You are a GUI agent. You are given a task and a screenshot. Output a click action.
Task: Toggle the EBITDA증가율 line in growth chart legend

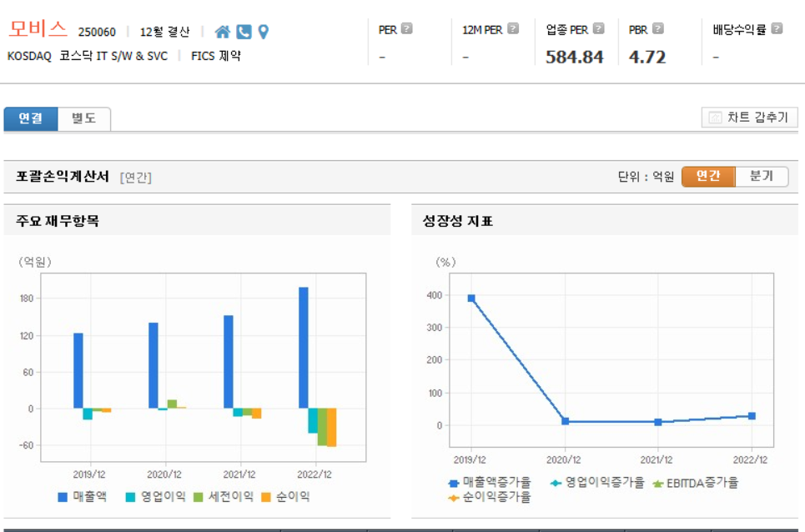(x=697, y=482)
